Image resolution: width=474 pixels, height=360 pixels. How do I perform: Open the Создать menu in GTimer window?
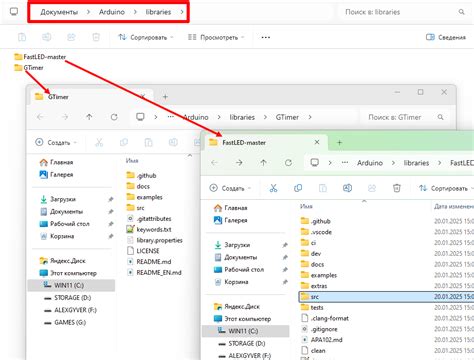(56, 143)
